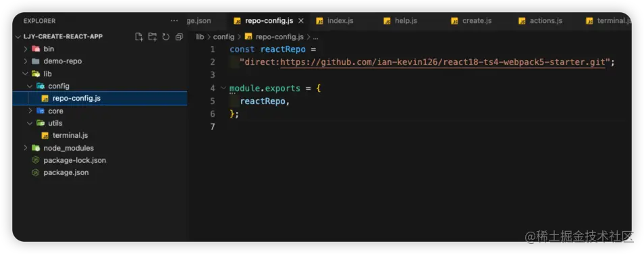
Task: Click line number 7 in the gutter
Action: (213, 126)
